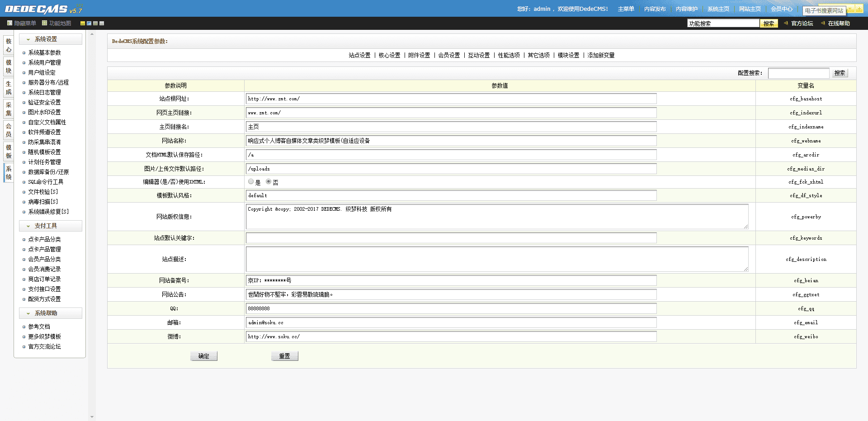
Task: Open 主菜单 in the top navigation
Action: tap(626, 9)
